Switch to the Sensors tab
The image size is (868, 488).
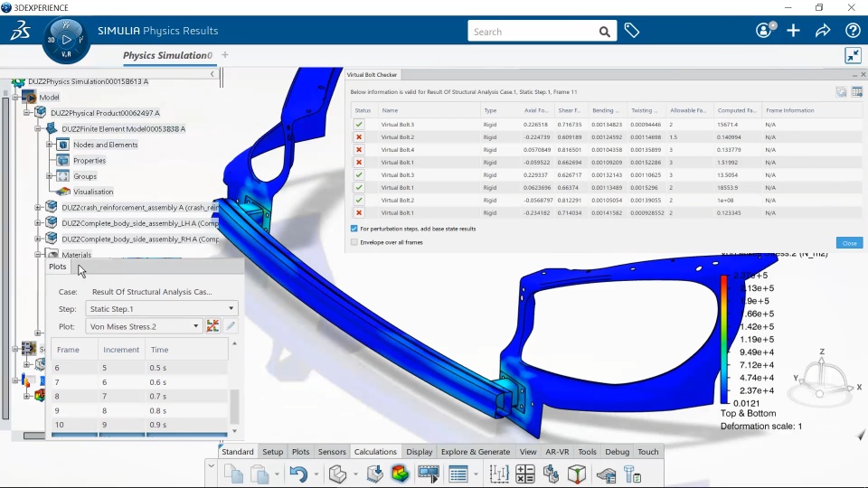point(332,452)
